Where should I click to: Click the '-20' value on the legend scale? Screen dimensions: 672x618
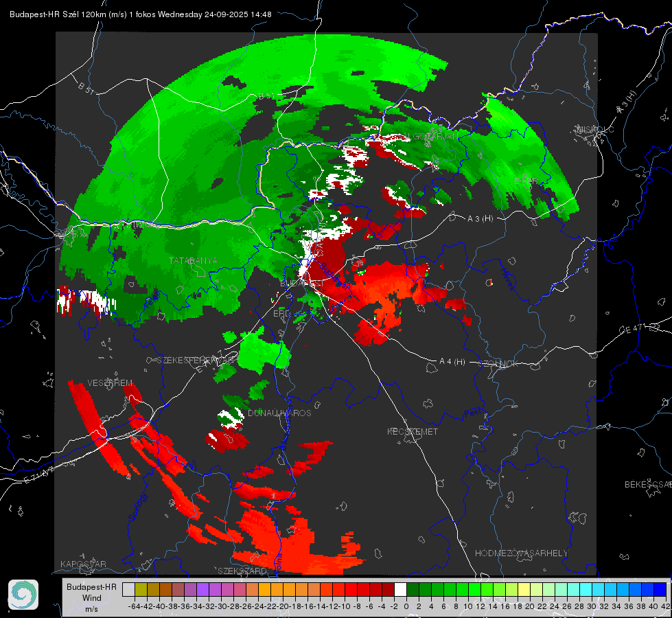283,606
